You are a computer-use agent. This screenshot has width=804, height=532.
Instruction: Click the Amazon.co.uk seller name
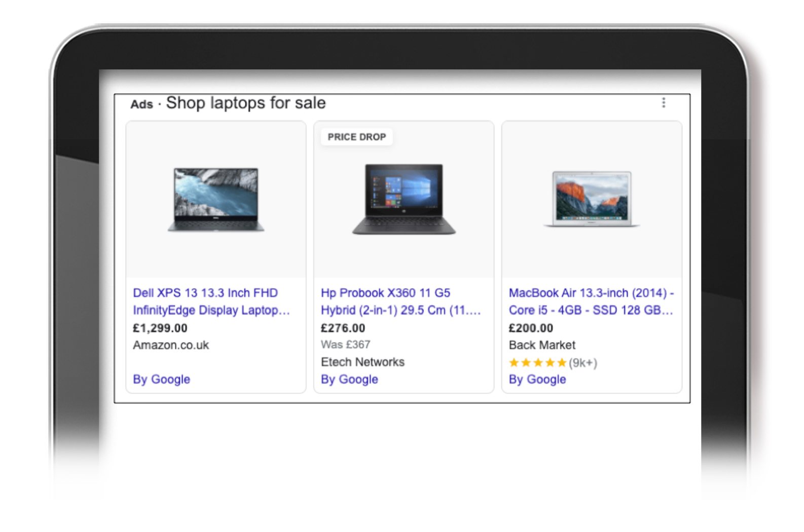(171, 345)
